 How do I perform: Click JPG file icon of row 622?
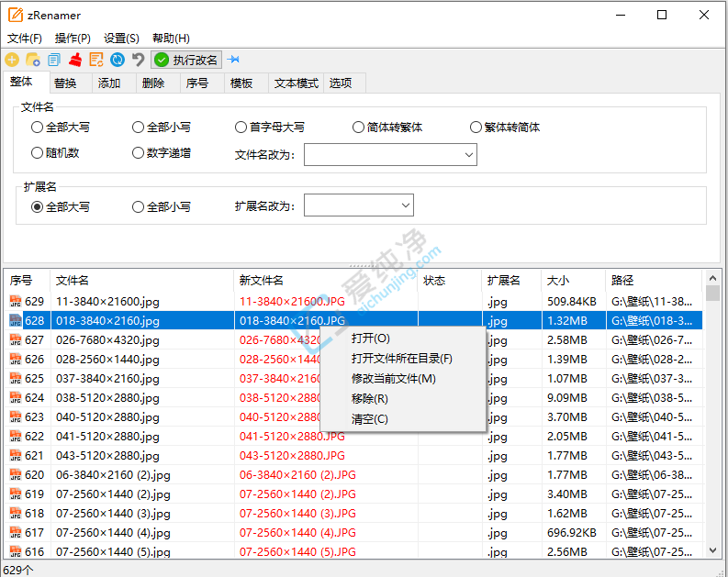click(x=16, y=437)
